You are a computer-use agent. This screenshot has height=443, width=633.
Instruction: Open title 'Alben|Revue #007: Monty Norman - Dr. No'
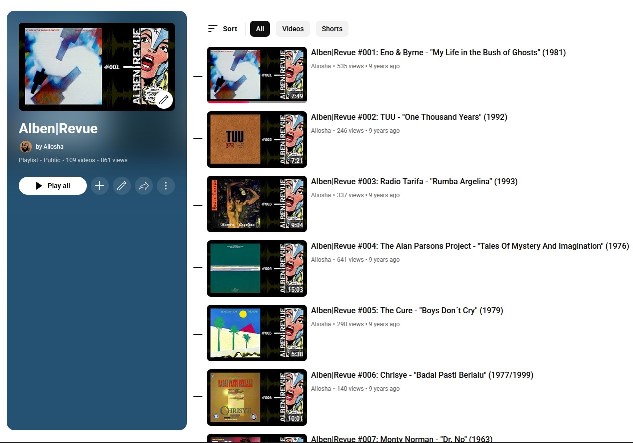pyautogui.click(x=402, y=439)
